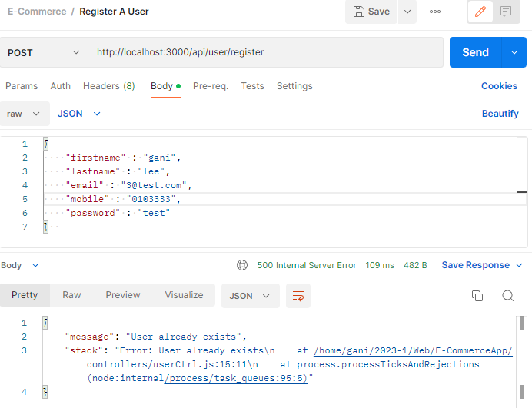Image resolution: width=532 pixels, height=408 pixels.
Task: Click the 482 B response size
Action: [415, 265]
